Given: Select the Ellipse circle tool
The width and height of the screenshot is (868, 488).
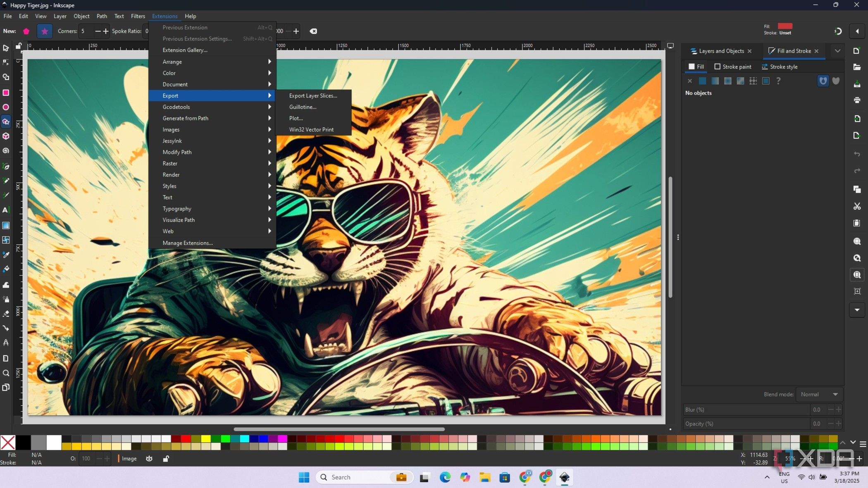Looking at the screenshot, I should 6,107.
